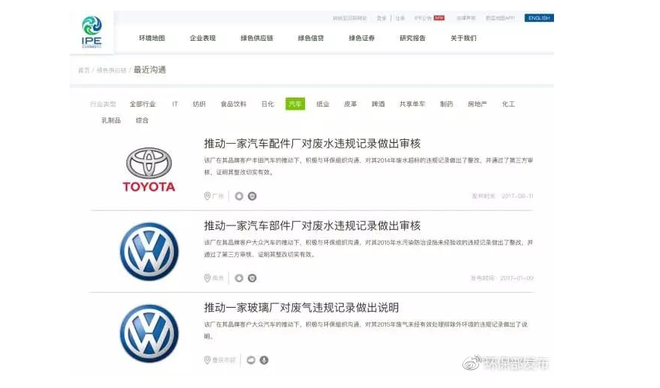Filter by 日化 industry
The height and width of the screenshot is (388, 660).
267,104
